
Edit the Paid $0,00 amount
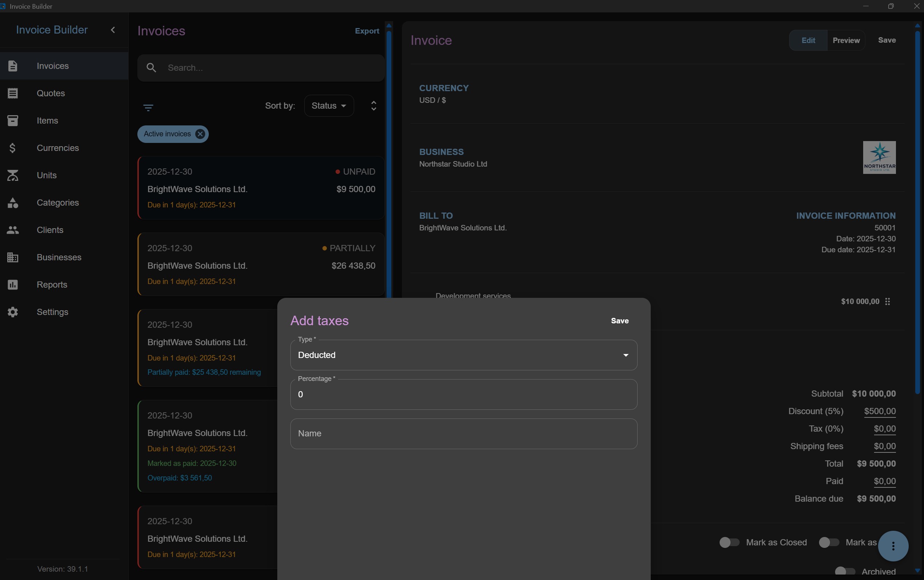click(x=885, y=482)
